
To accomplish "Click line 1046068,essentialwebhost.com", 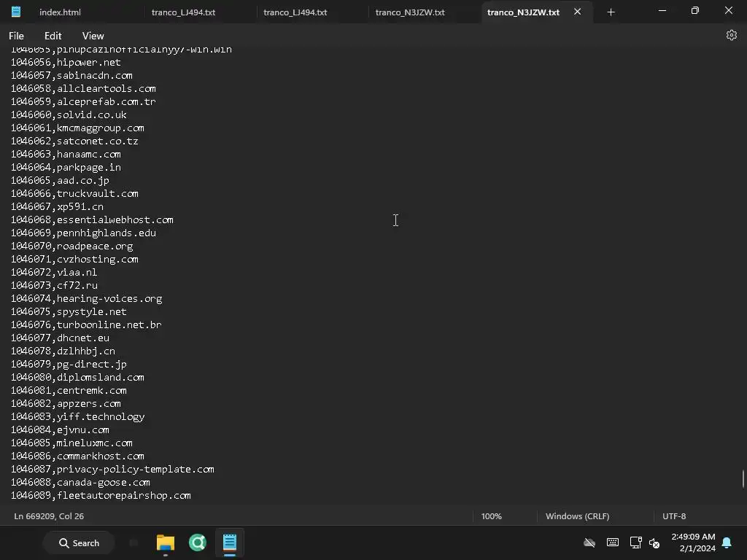I will click(x=92, y=220).
